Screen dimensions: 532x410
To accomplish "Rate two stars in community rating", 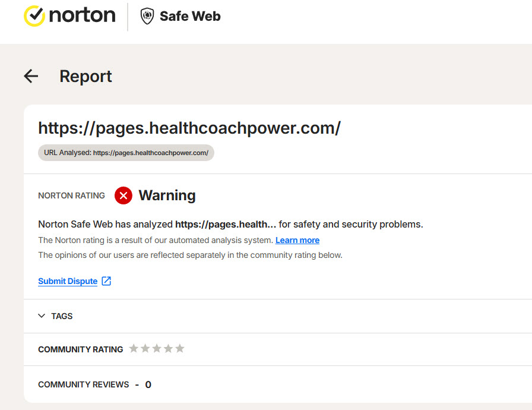I will [x=145, y=349].
